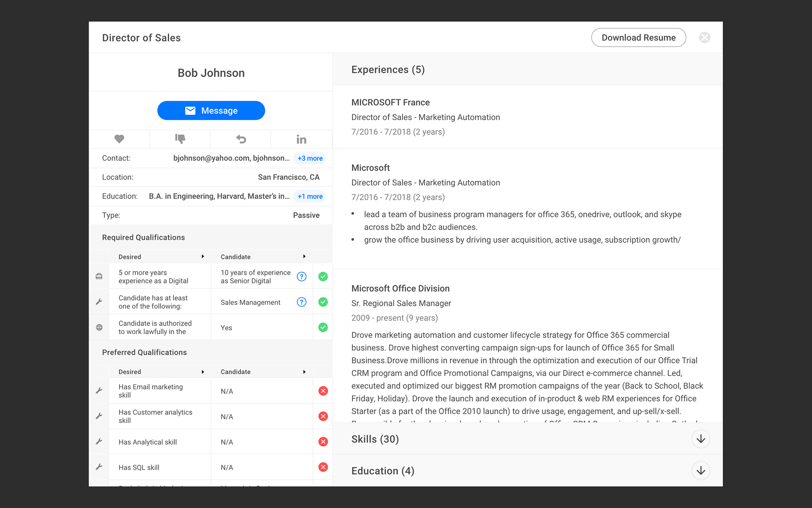Click Candidate column arrow in Required Qualifications

click(304, 257)
